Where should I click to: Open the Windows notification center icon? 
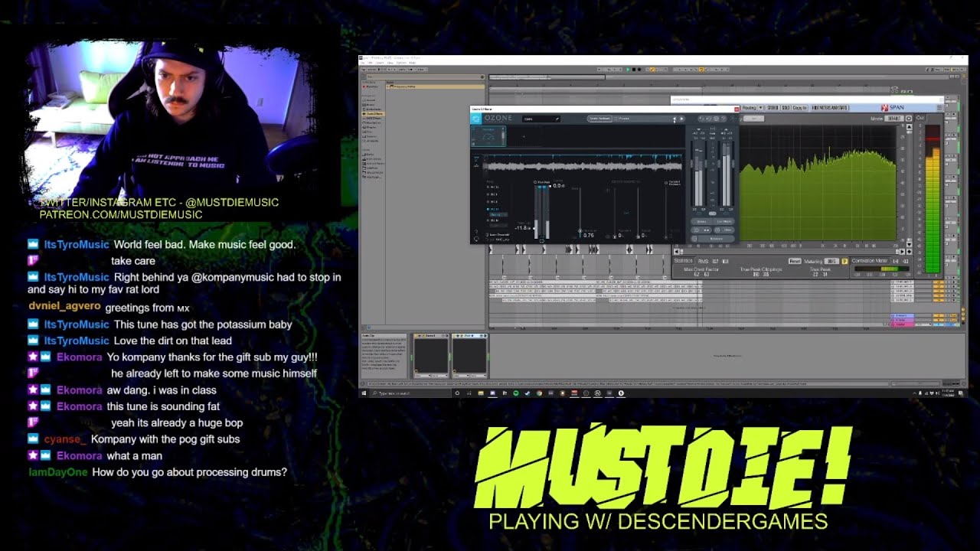960,393
